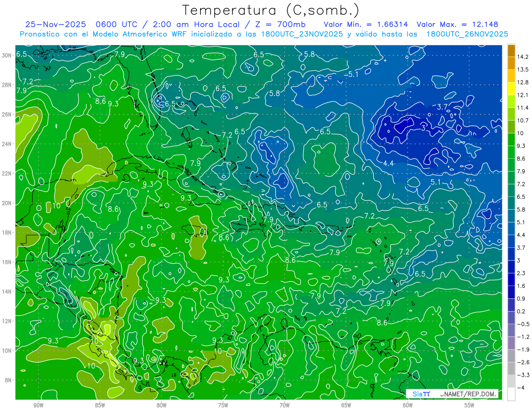The image size is (532, 411).
Task: Click the '10.7' color bar label
Action: pos(523,121)
